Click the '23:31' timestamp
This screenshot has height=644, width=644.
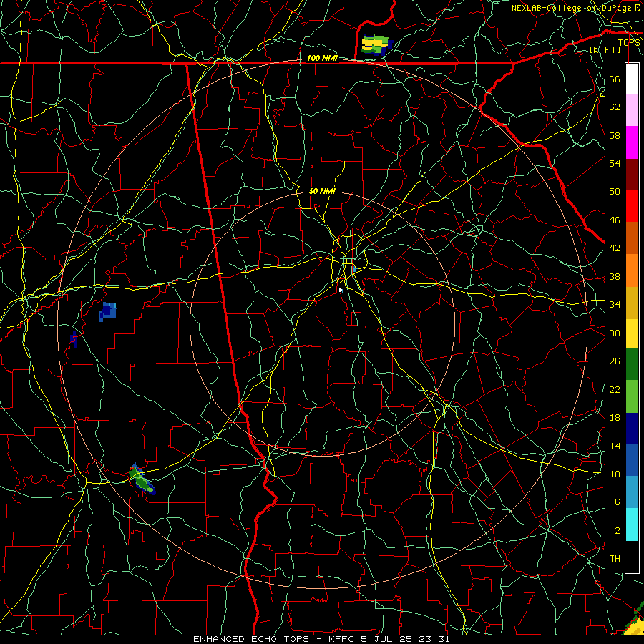pyautogui.click(x=434, y=639)
